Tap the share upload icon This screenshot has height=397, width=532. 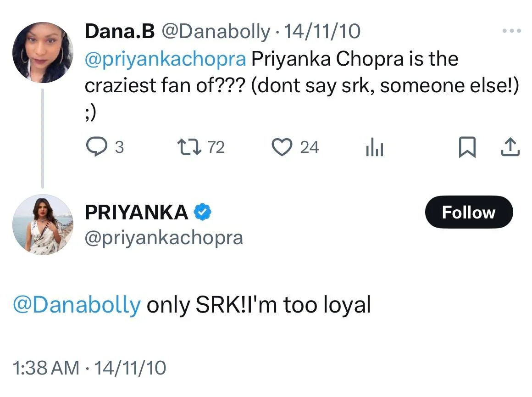510,148
